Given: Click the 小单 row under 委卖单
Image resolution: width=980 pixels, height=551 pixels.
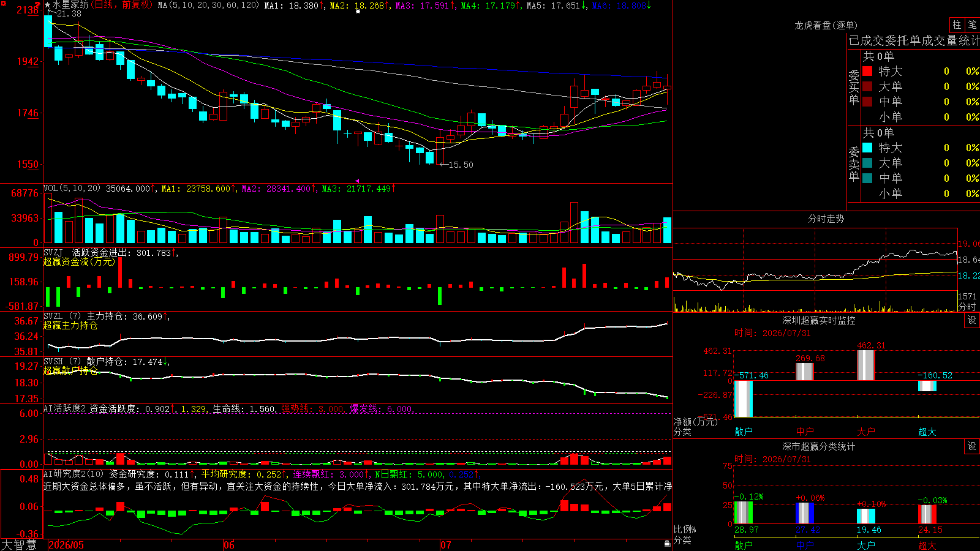Looking at the screenshot, I should [921, 193].
